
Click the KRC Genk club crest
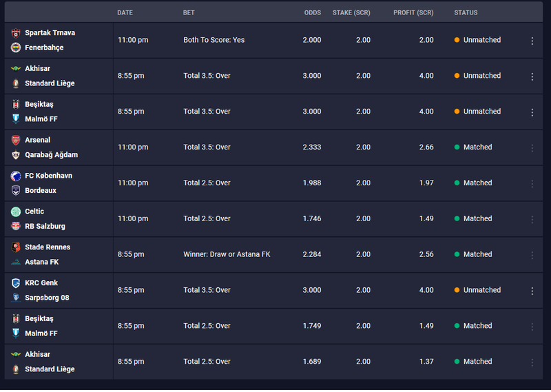pyautogui.click(x=15, y=283)
